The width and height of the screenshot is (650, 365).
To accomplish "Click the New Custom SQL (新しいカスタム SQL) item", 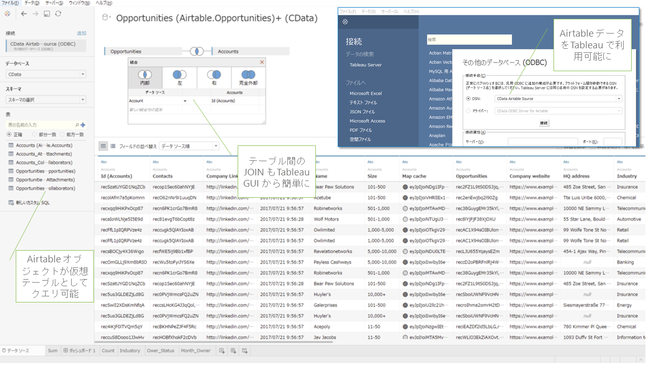I will point(29,203).
